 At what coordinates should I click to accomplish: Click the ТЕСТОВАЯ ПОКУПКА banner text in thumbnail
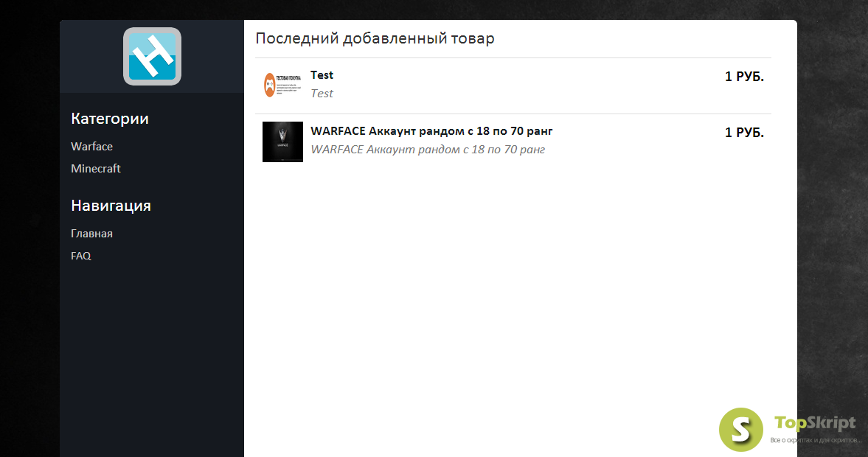pyautogui.click(x=288, y=79)
